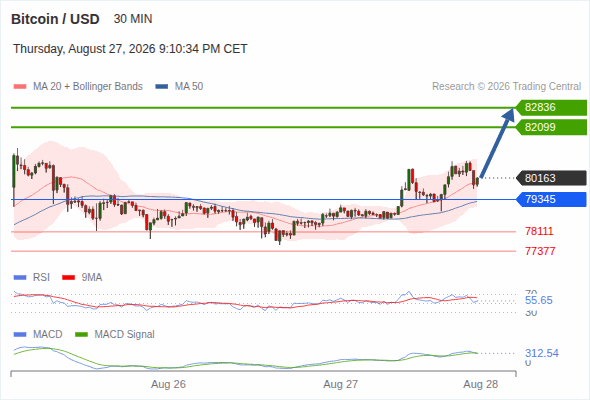This screenshot has height=400, width=590.
Task: Click the RSI blue legend swatch
Action: [20, 278]
